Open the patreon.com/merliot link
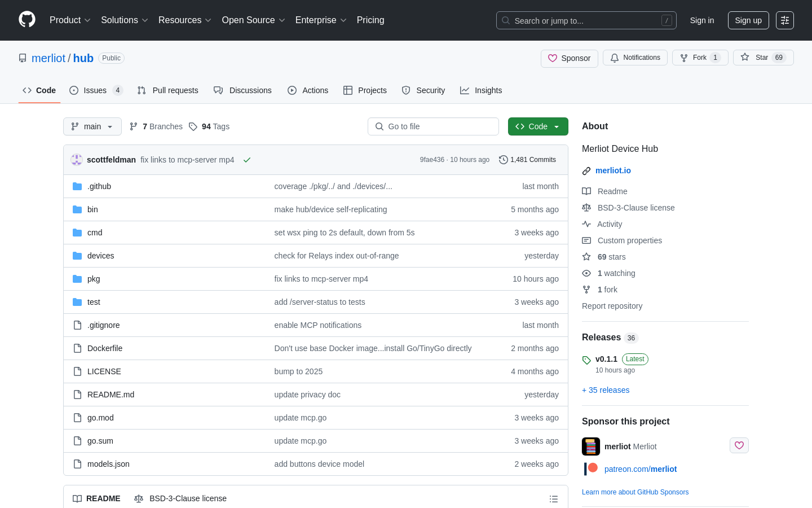This screenshot has height=508, width=812. (641, 469)
